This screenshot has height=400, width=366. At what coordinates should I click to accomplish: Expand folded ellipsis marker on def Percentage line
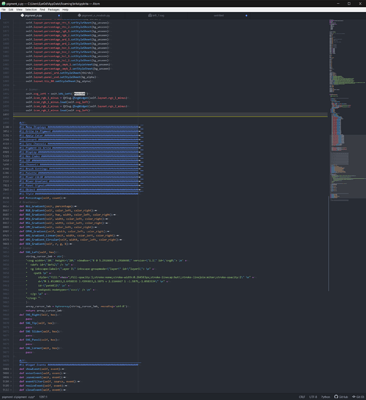coord(65,198)
